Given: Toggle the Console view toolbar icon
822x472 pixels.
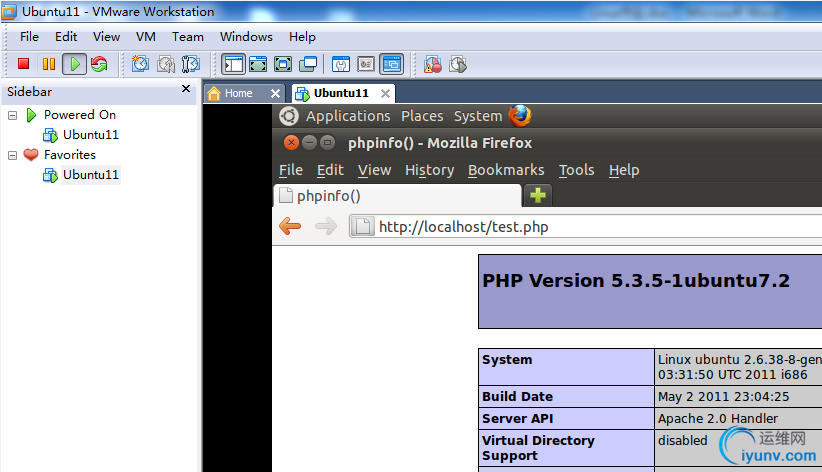Looking at the screenshot, I should (392, 64).
